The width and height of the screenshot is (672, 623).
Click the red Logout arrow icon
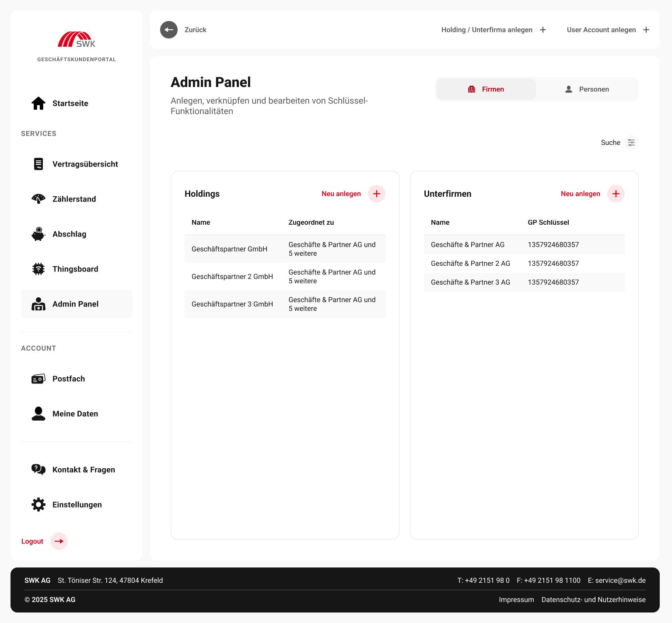coord(59,541)
